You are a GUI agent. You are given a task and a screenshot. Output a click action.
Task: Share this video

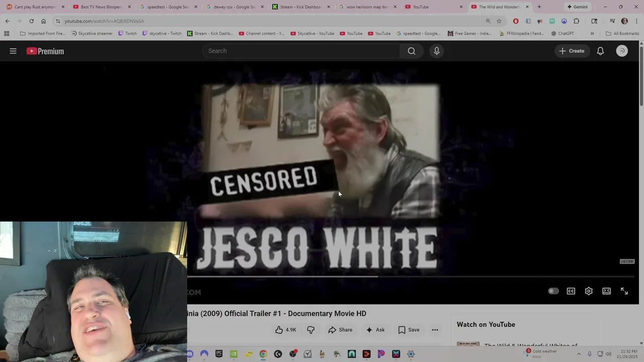[x=340, y=330]
